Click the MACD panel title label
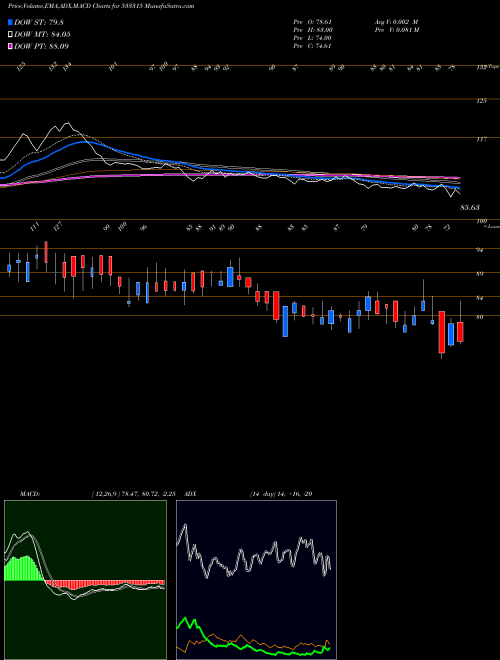Viewport: 500px width, 660px height. tap(29, 494)
